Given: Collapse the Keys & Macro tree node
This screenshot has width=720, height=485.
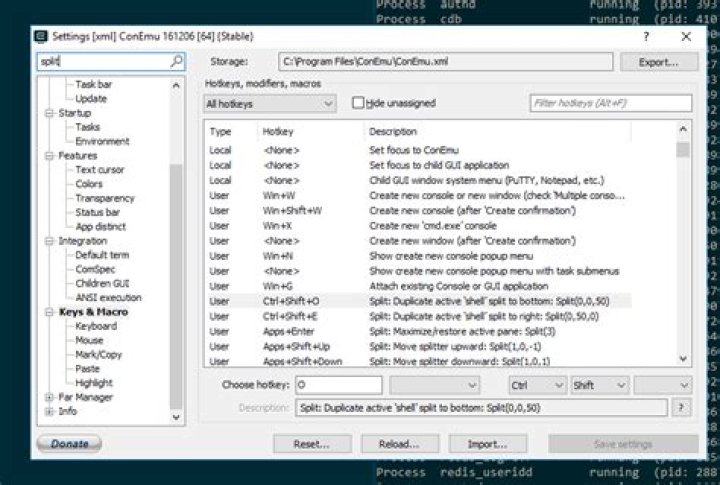Looking at the screenshot, I should tap(49, 312).
